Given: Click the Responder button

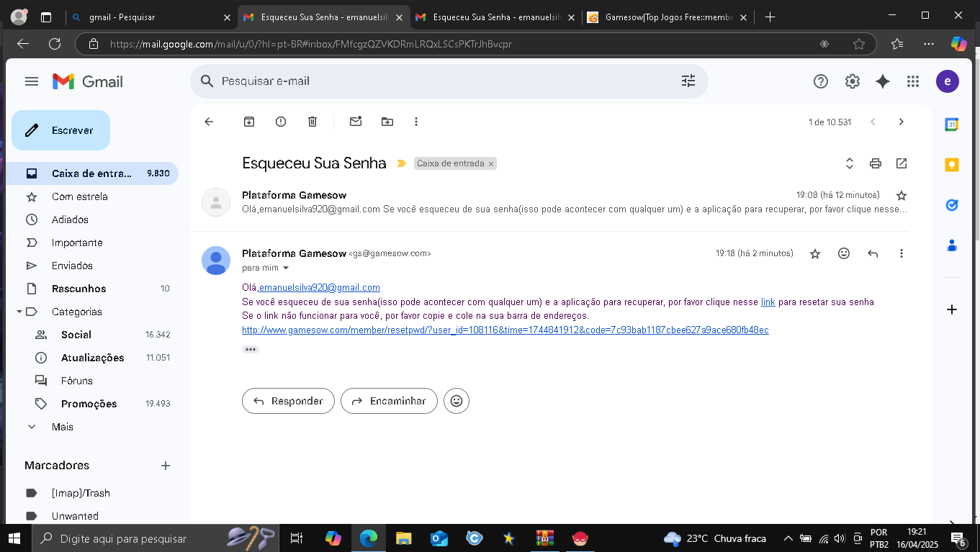Looking at the screenshot, I should (x=288, y=401).
